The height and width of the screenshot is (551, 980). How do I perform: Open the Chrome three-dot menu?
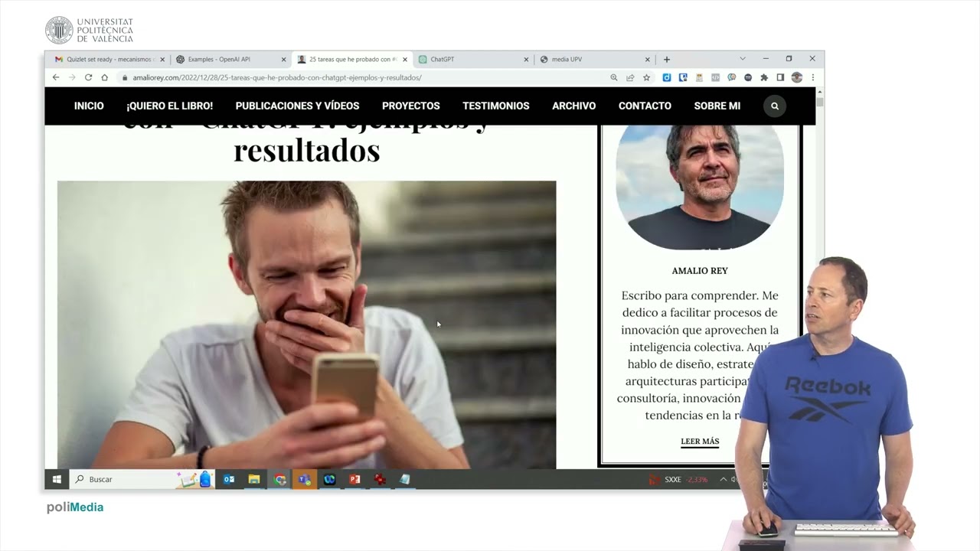pos(812,77)
